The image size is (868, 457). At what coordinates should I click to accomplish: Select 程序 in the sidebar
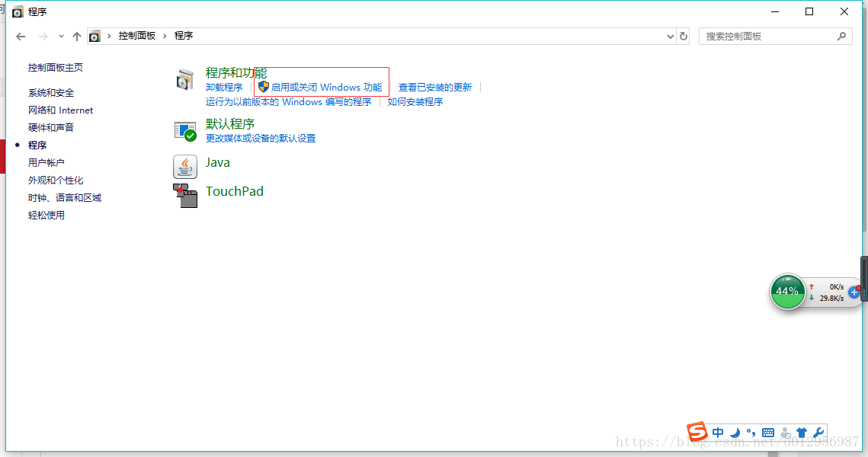pos(37,145)
